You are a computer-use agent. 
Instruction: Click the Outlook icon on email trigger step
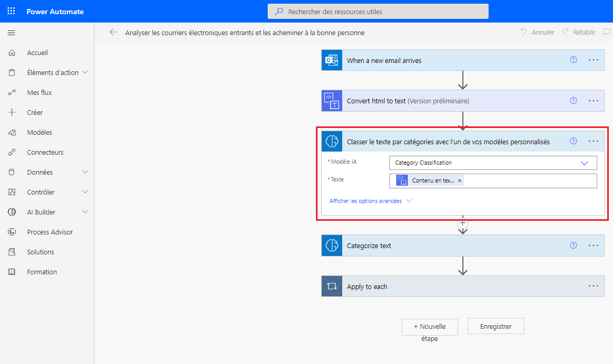click(x=332, y=60)
